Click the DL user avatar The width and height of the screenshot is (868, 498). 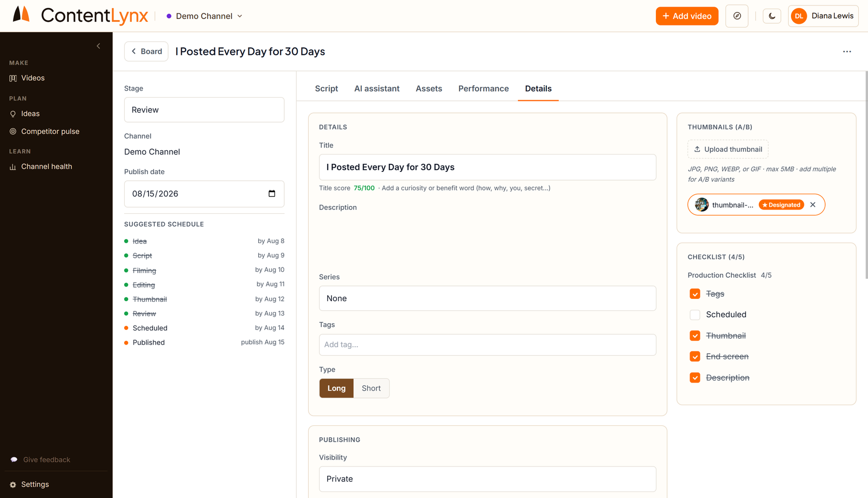coord(799,16)
